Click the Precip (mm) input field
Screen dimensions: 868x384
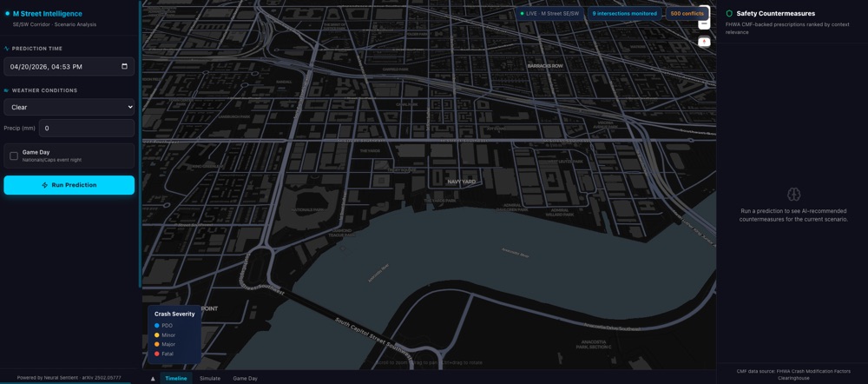point(86,128)
